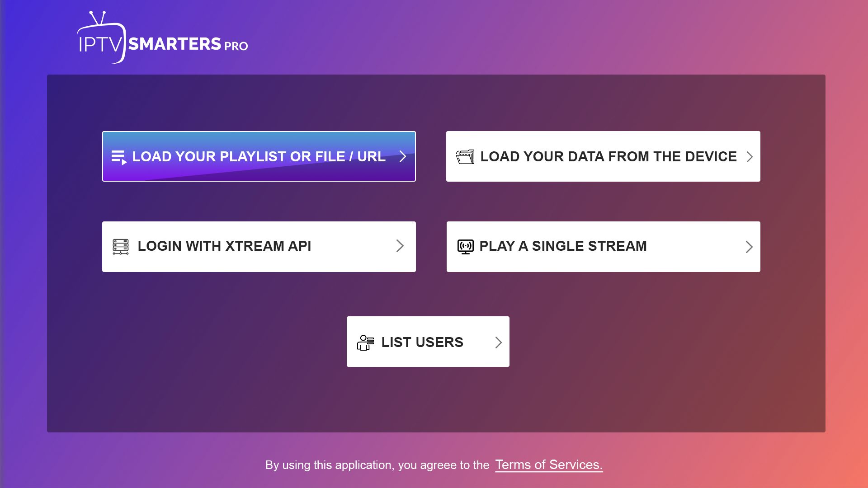Click the Xtream API server icon
This screenshot has width=868, height=488.
(120, 246)
